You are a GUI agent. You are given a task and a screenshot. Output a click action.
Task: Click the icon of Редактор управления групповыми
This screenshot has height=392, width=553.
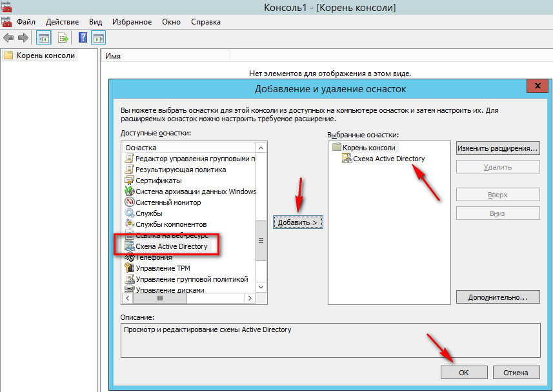(x=130, y=159)
